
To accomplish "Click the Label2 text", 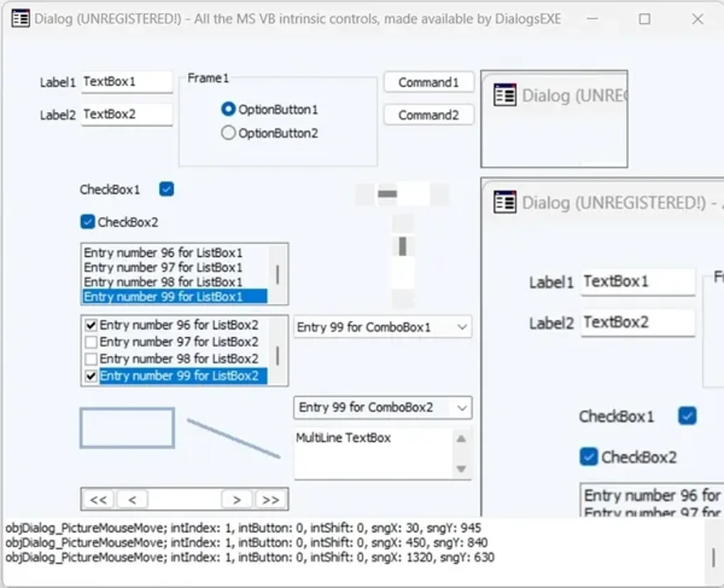I will tap(57, 114).
